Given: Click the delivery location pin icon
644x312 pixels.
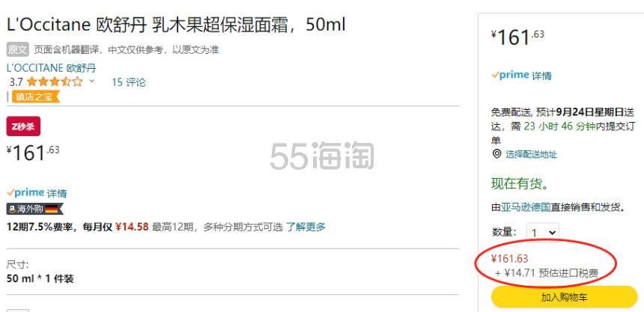Looking at the screenshot, I should [496, 154].
